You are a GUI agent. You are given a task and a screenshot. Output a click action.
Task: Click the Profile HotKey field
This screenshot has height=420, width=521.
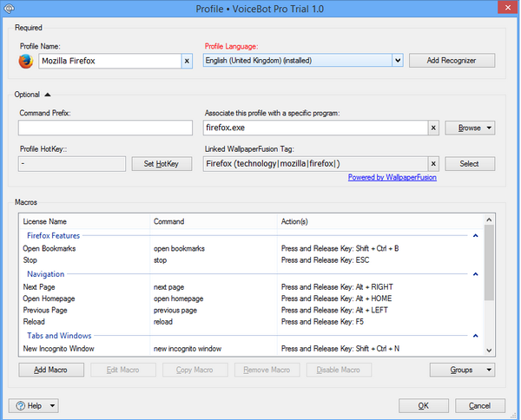72,164
